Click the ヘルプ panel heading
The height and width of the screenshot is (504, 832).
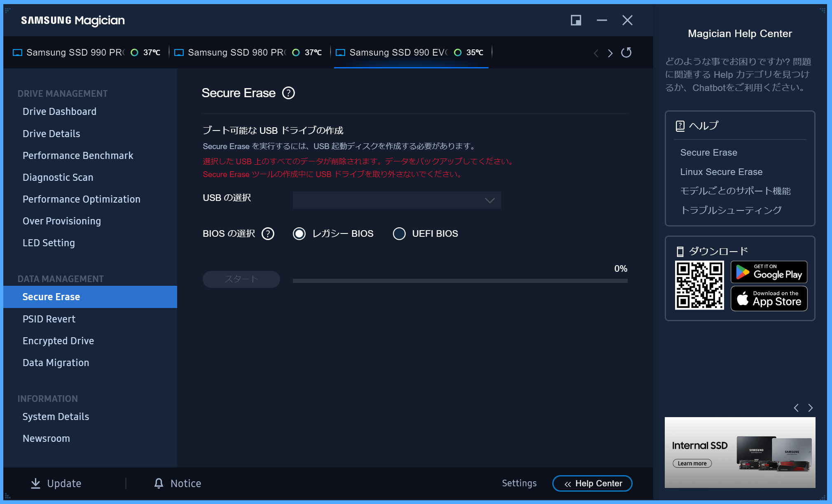[698, 126]
